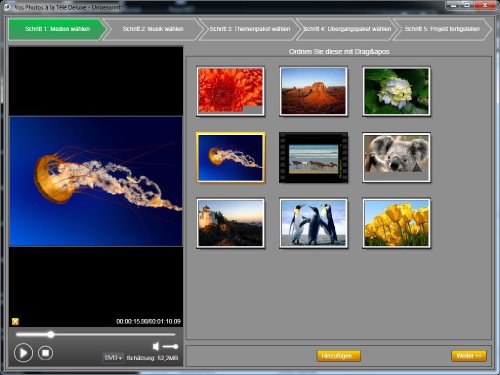Click the Schätzung: 52,2MB size estimate
The image size is (500, 375).
pyautogui.click(x=152, y=358)
